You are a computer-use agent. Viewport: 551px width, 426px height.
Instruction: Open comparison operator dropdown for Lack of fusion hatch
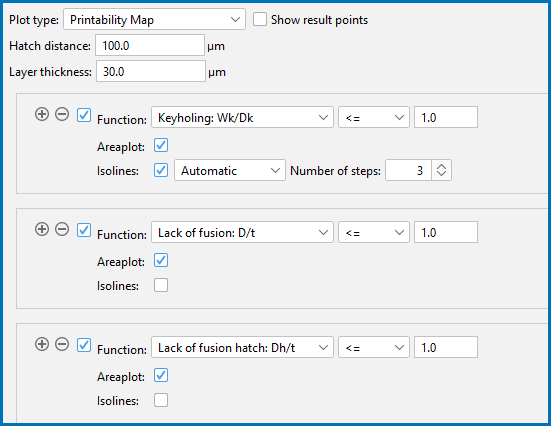(374, 347)
